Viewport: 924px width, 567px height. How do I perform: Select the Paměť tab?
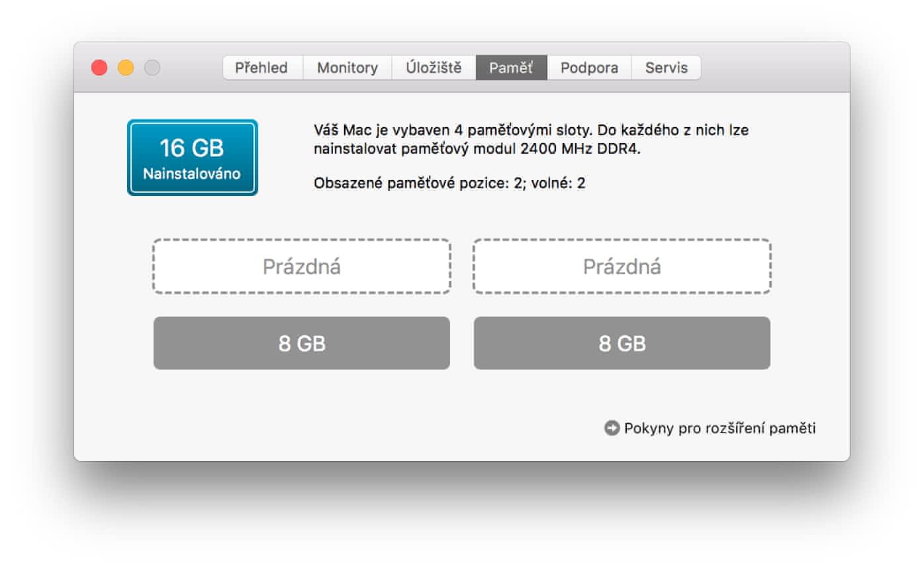click(x=511, y=68)
